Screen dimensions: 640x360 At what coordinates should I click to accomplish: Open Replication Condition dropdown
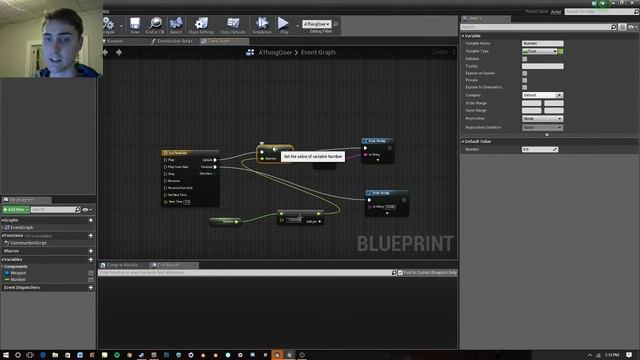542,127
